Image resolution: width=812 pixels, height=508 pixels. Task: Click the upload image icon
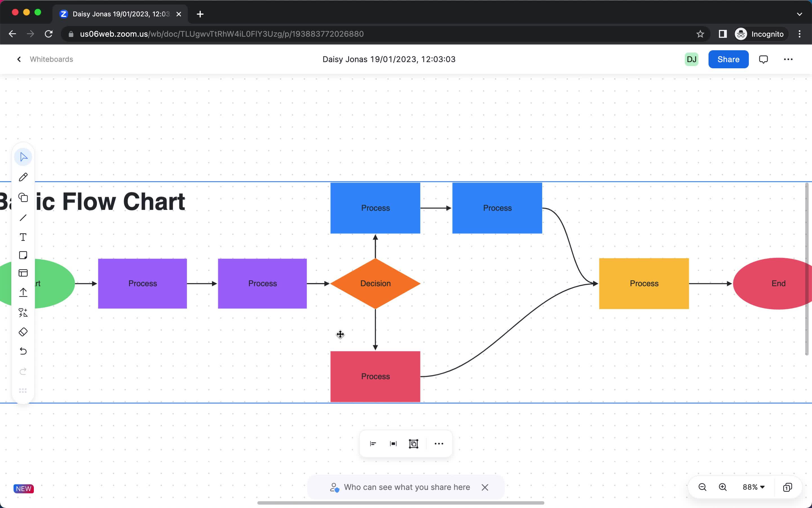pos(23,293)
